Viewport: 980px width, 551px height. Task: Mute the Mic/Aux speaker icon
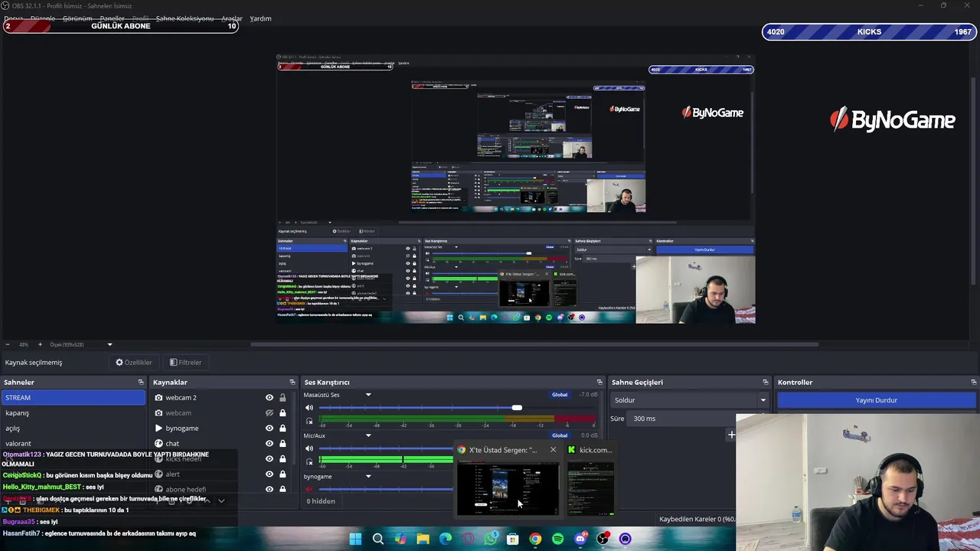click(x=309, y=448)
